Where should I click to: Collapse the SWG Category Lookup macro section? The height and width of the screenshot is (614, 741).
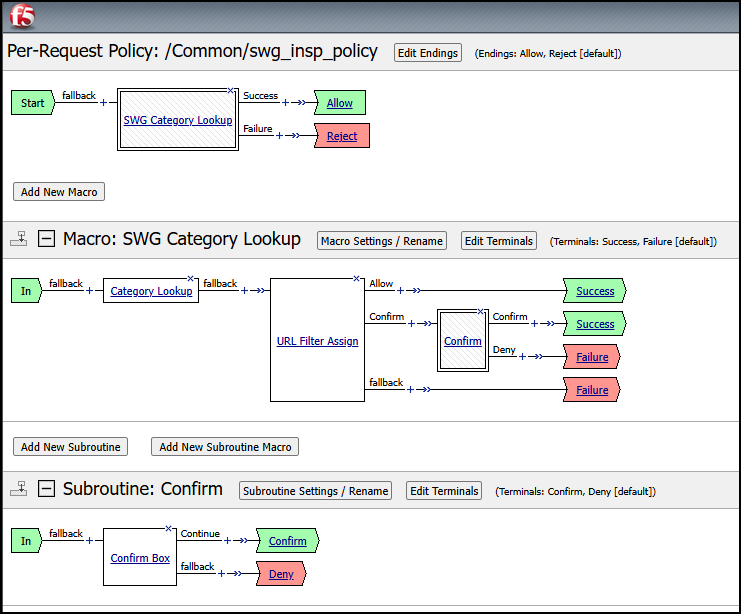coord(46,239)
